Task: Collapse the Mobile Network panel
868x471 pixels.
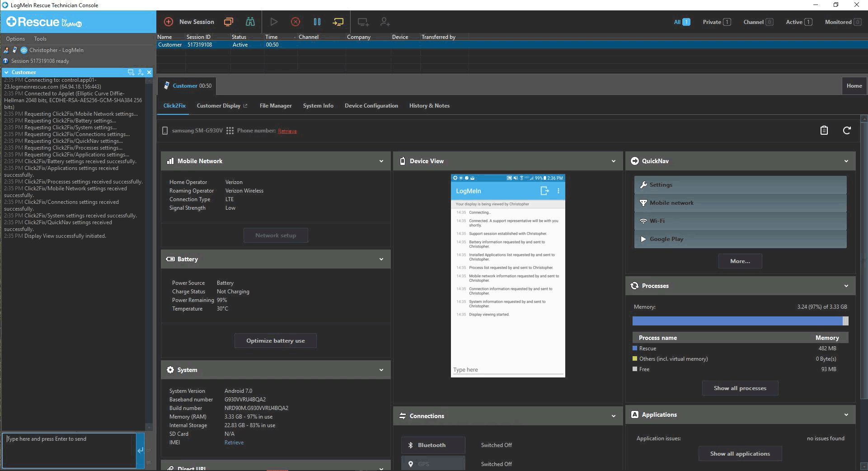Action: [x=381, y=161]
